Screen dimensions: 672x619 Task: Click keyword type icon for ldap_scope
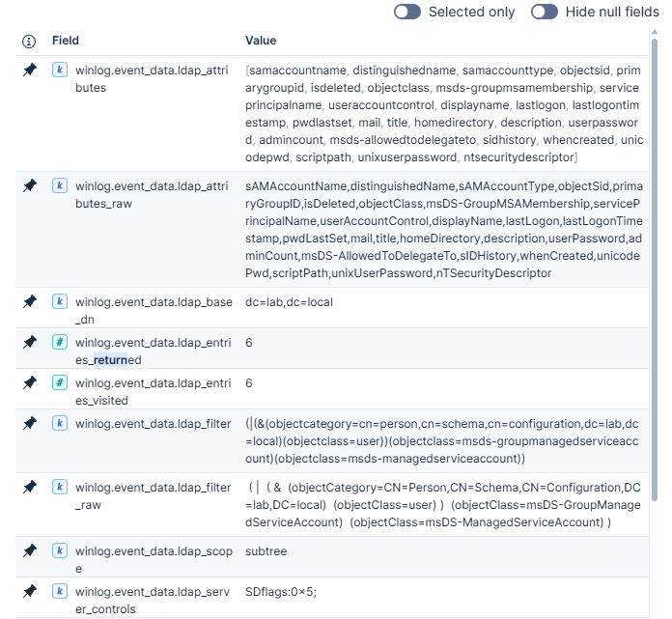pos(60,550)
